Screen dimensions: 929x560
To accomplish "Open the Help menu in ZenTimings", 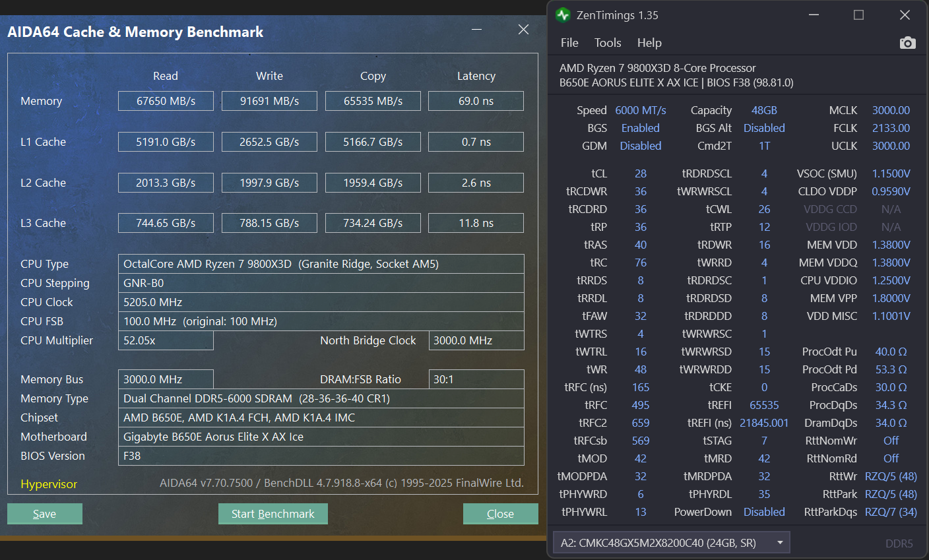I will point(649,43).
